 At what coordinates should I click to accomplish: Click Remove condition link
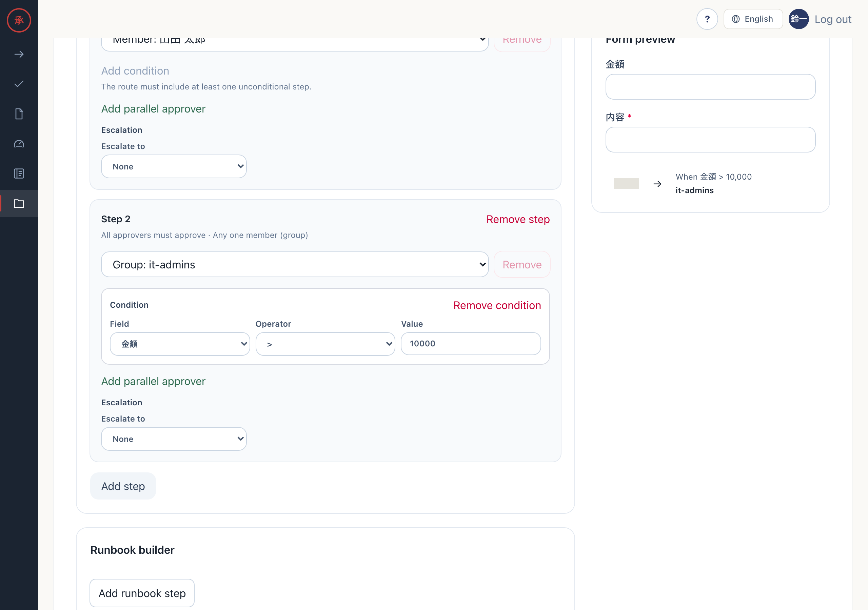point(497,305)
